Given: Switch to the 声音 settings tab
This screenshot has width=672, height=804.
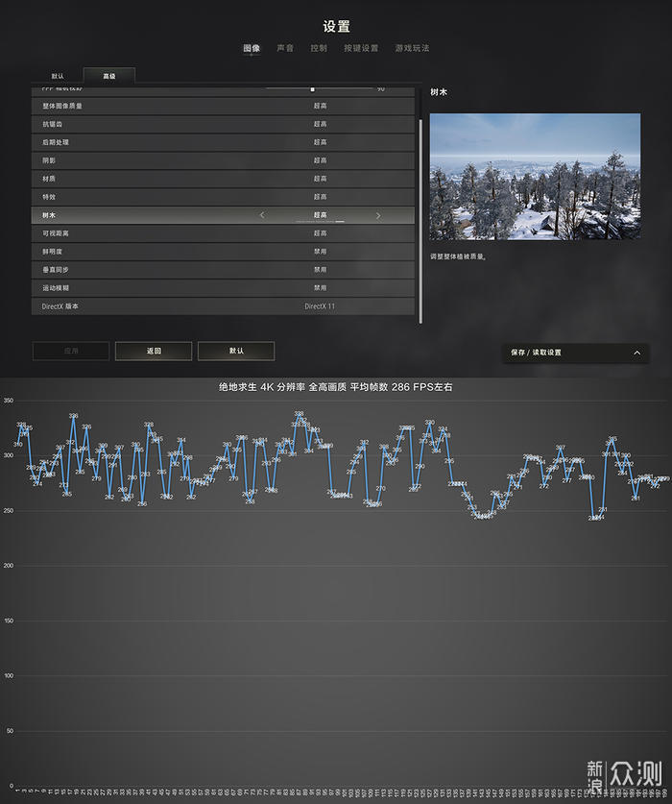Looking at the screenshot, I should coord(285,48).
